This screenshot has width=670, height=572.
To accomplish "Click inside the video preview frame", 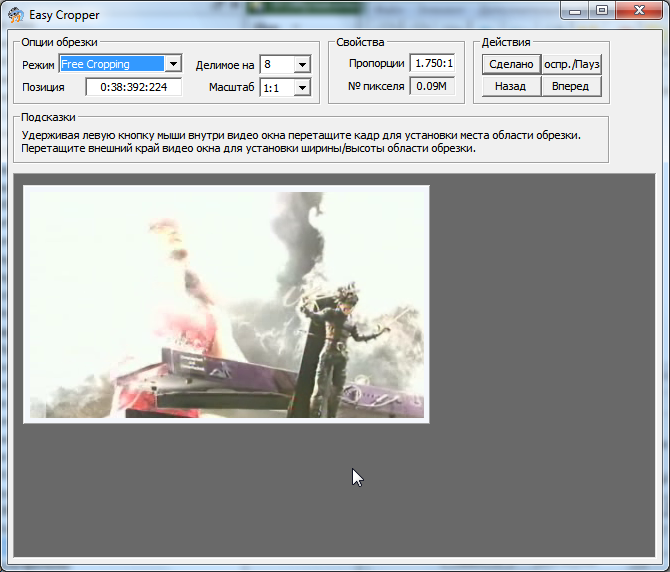I will [x=226, y=305].
